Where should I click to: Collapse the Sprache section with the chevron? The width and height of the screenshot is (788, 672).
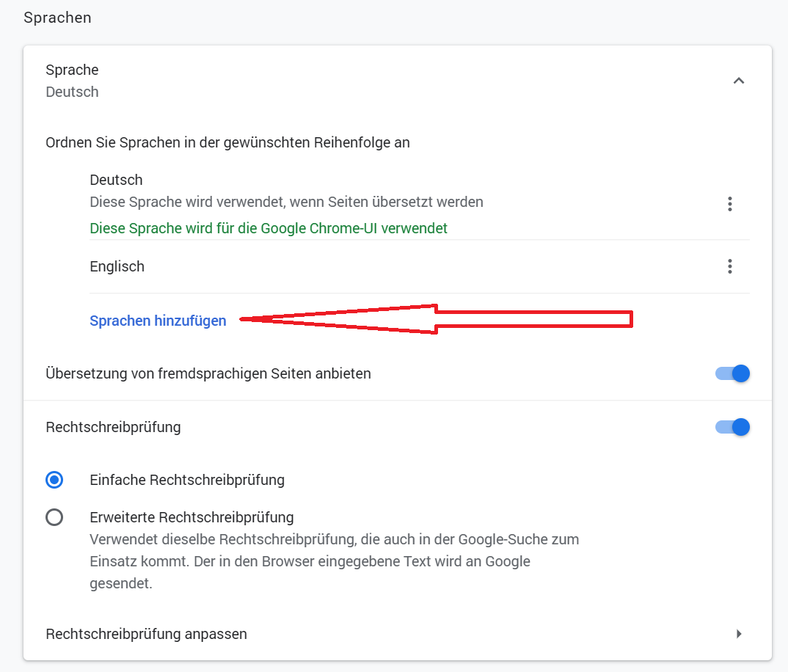tap(739, 81)
